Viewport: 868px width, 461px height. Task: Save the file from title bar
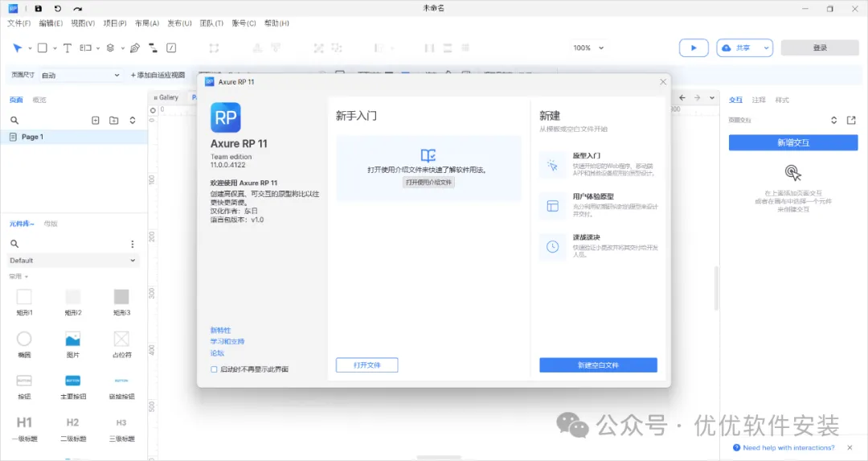pyautogui.click(x=39, y=8)
